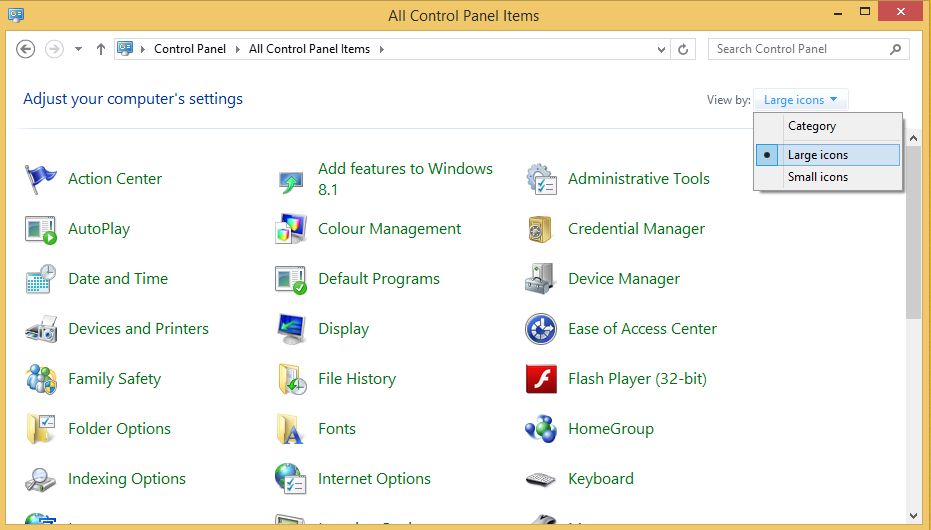
Task: Click the Flash Player red icon
Action: [541, 379]
